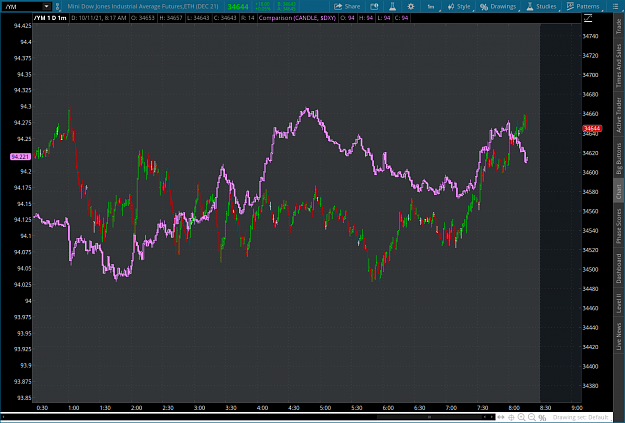
Task: Select the Chart sidebar tab
Action: pyautogui.click(x=619, y=191)
